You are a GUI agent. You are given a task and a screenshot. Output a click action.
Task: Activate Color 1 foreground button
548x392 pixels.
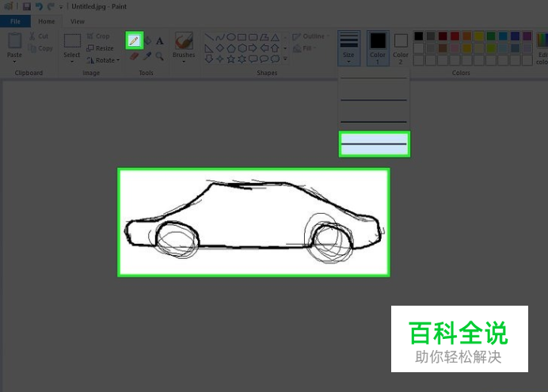[x=378, y=48]
